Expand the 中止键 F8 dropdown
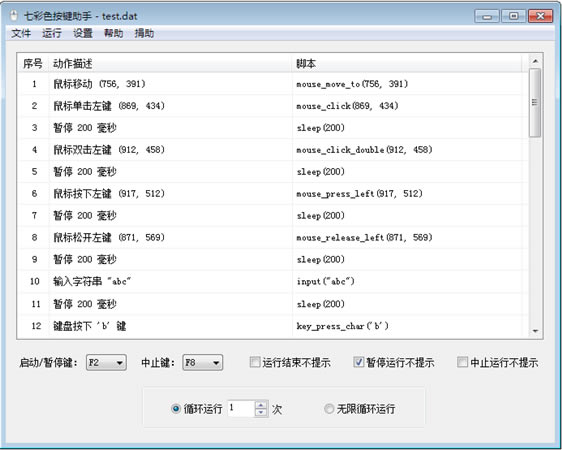 203,363
